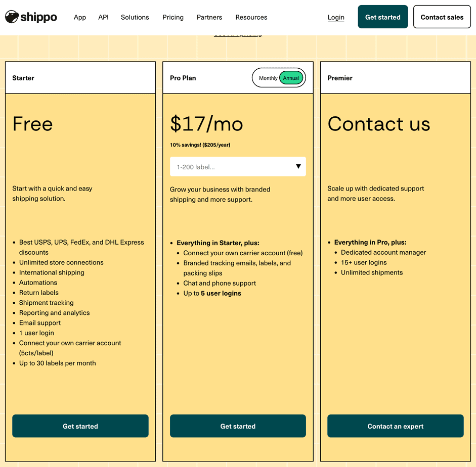
Task: Open the 1-200 labels volume dropdown
Action: tap(233, 167)
